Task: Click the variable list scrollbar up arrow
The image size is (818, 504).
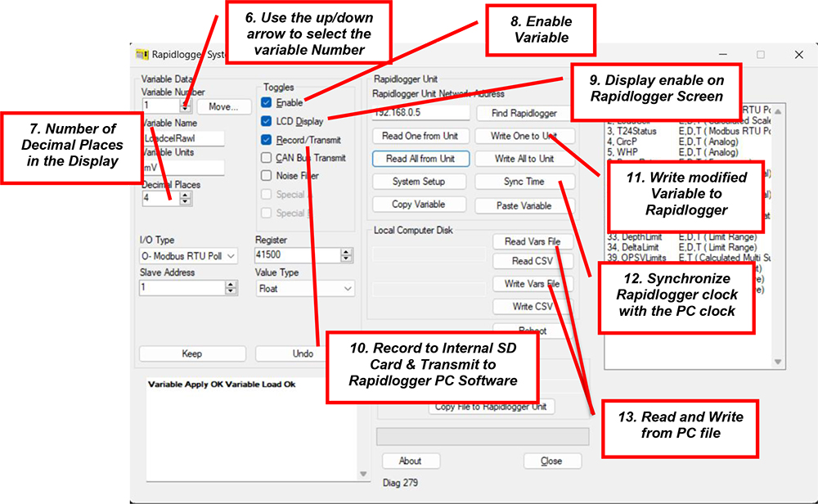Action: point(777,111)
